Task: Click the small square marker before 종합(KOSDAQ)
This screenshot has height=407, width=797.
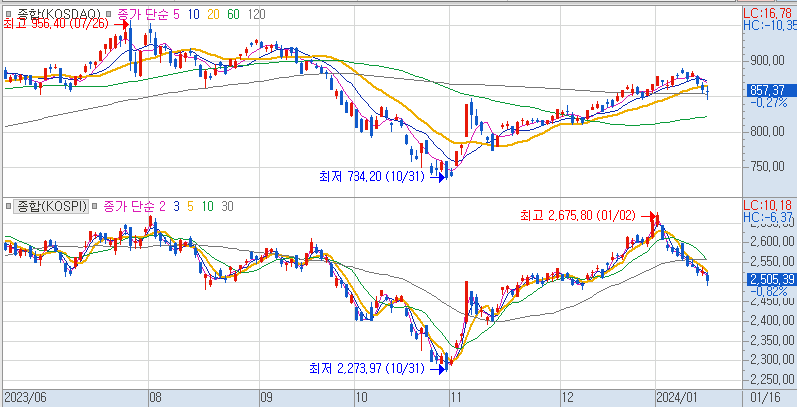Action: click(x=9, y=13)
